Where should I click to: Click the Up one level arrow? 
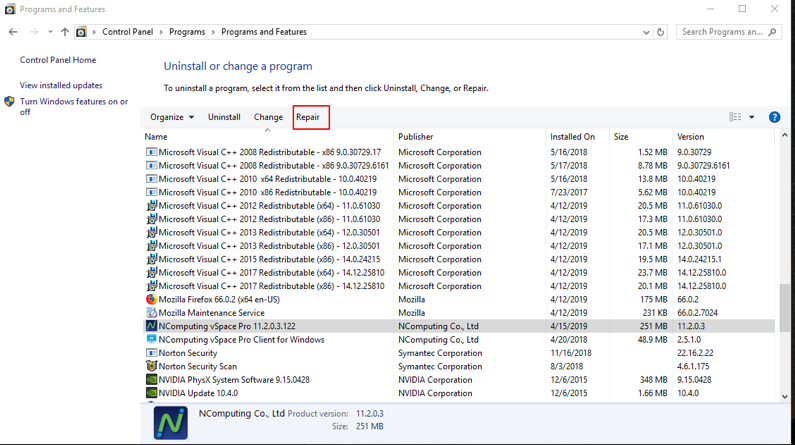tap(65, 32)
